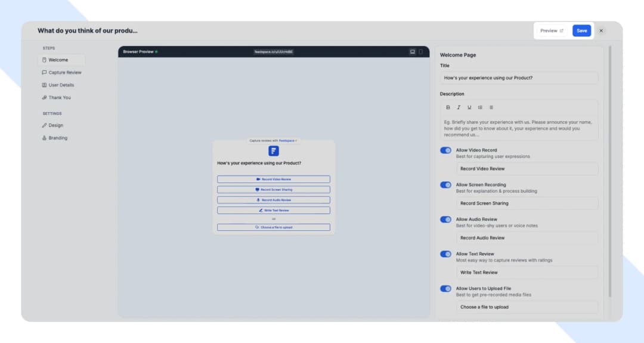644x343 pixels.
Task: Click the Feedspace logo in the preview card
Action: pyautogui.click(x=274, y=151)
